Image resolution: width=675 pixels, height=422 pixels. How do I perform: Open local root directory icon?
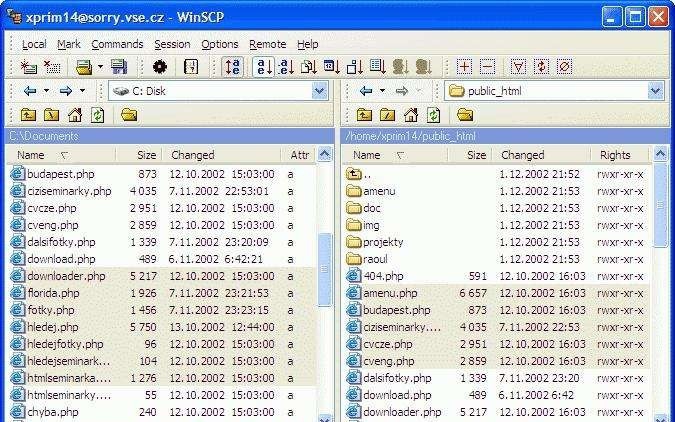click(x=52, y=115)
